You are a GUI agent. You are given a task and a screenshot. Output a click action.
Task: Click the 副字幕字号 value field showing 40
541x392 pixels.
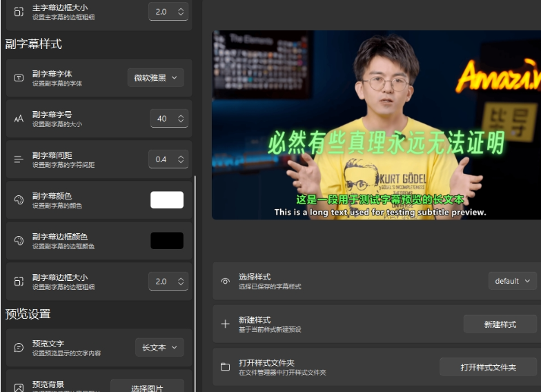pyautogui.click(x=163, y=119)
